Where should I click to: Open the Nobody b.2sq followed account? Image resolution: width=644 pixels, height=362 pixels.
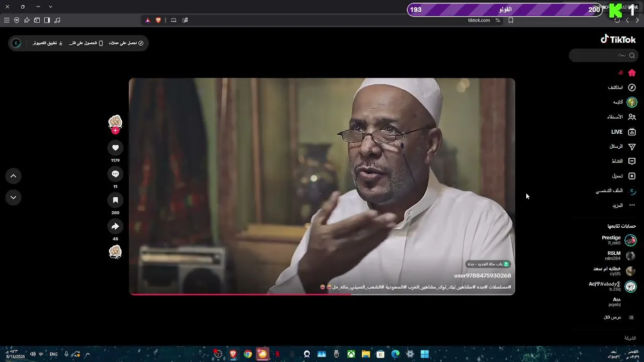(613, 287)
